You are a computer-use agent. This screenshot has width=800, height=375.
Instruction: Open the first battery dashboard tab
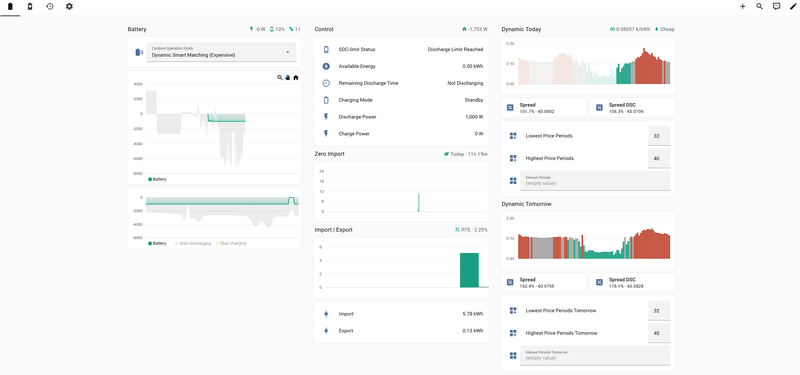10,7
